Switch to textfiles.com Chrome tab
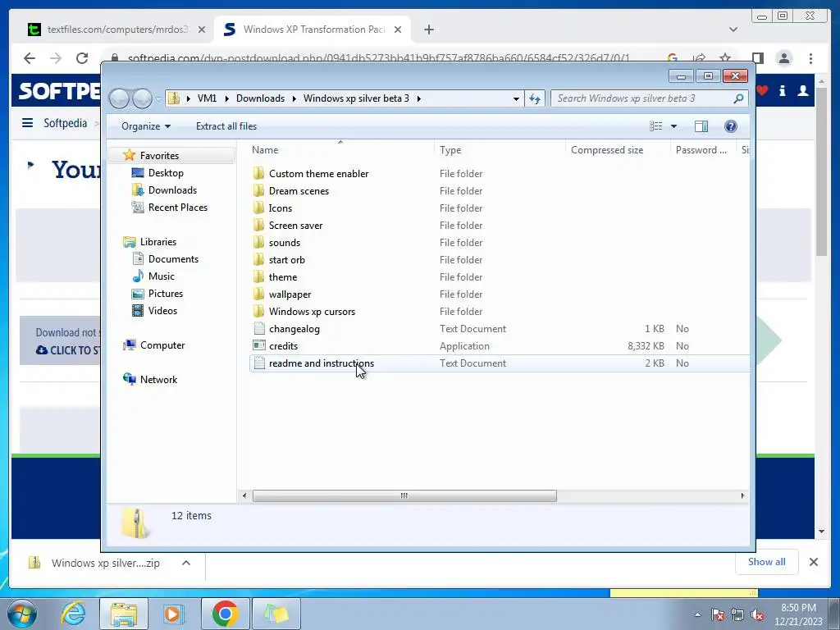This screenshot has width=840, height=630. (117, 30)
